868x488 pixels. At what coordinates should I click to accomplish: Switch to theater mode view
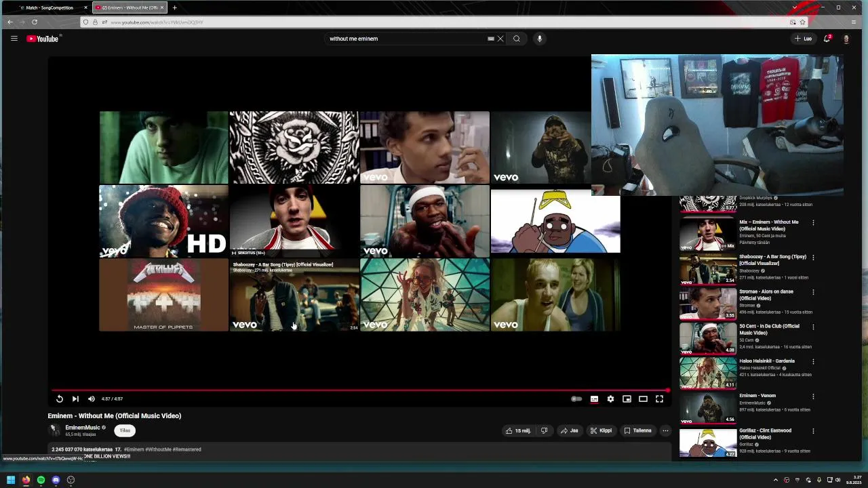tap(643, 399)
